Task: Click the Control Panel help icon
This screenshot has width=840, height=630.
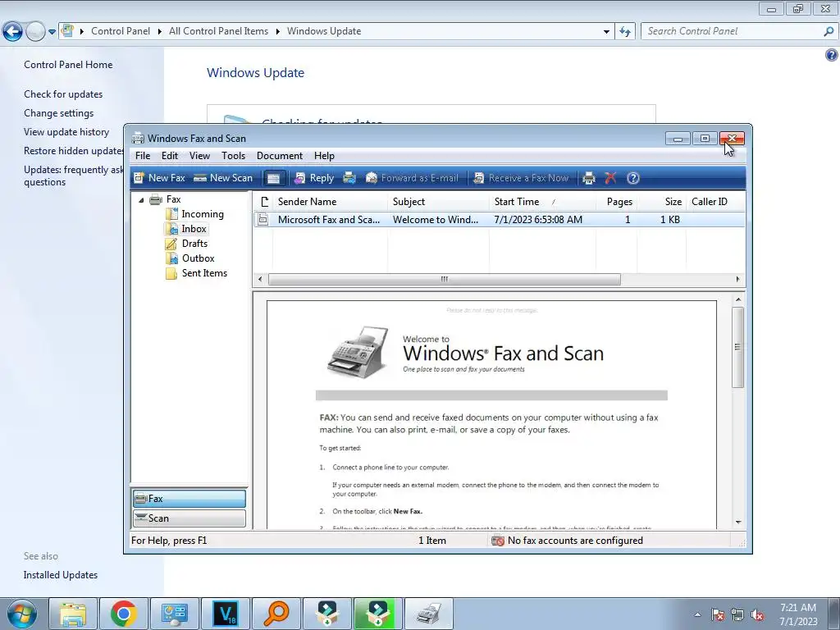Action: [832, 55]
